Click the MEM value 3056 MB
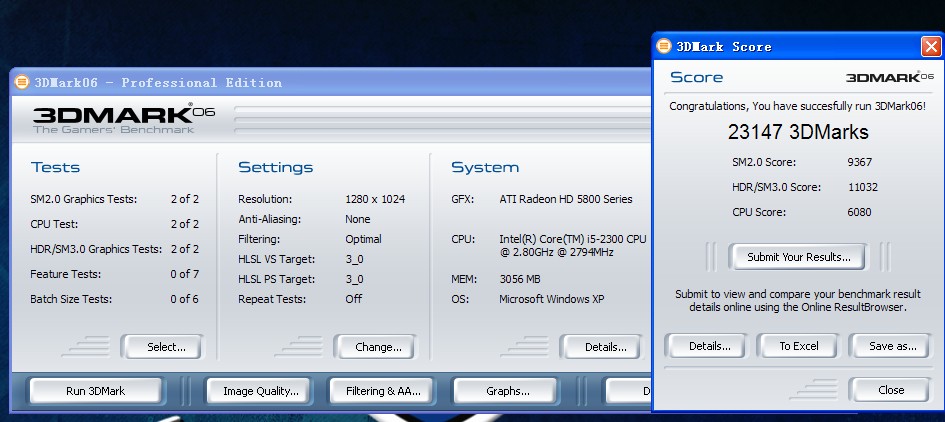The width and height of the screenshot is (945, 422). [x=520, y=279]
